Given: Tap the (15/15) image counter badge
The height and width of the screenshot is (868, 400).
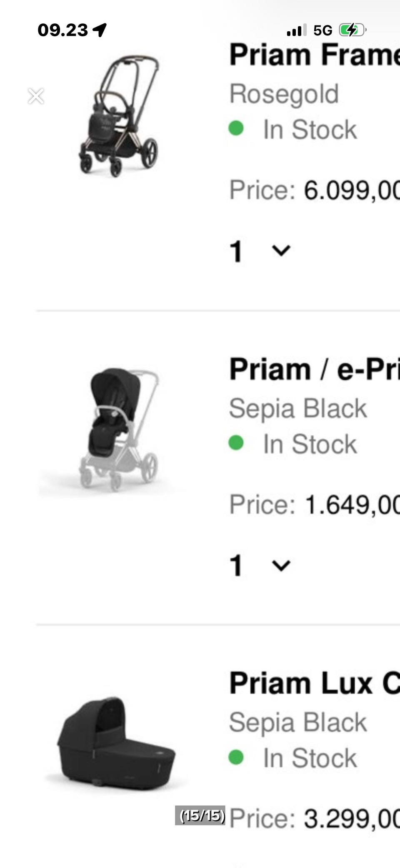Looking at the screenshot, I should pos(200,815).
